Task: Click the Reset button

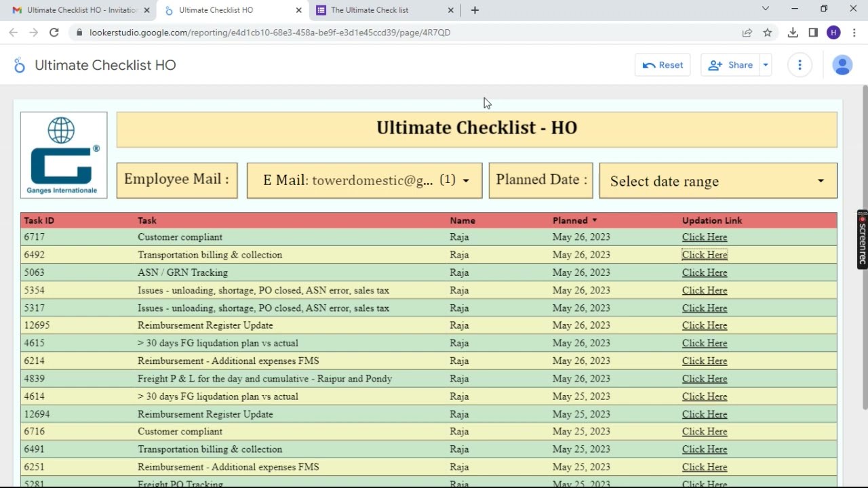Action: [663, 65]
